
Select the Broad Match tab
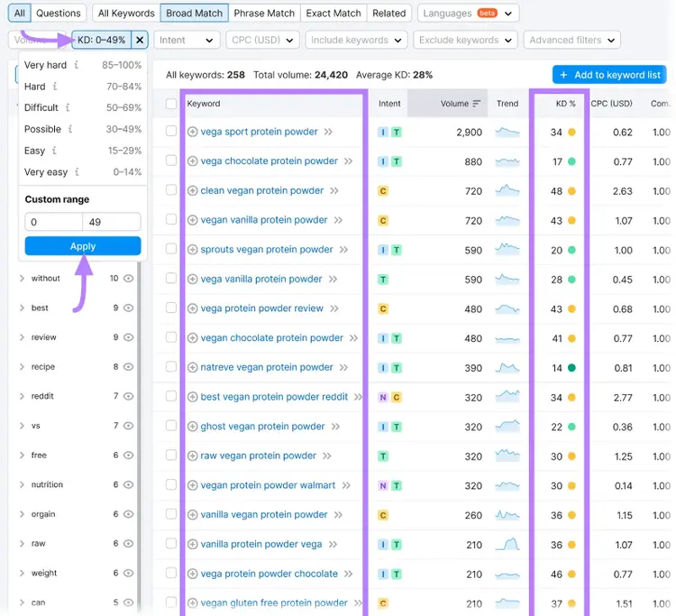point(195,14)
